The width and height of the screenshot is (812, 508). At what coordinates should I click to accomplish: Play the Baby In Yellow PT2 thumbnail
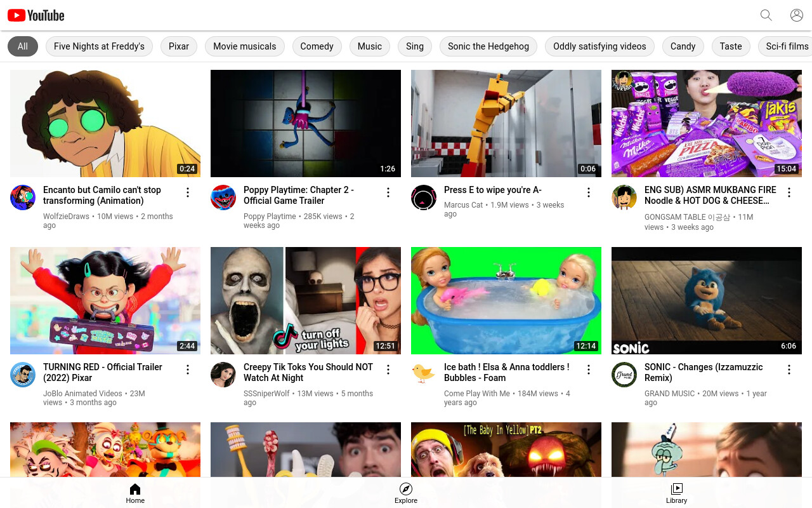pyautogui.click(x=506, y=450)
